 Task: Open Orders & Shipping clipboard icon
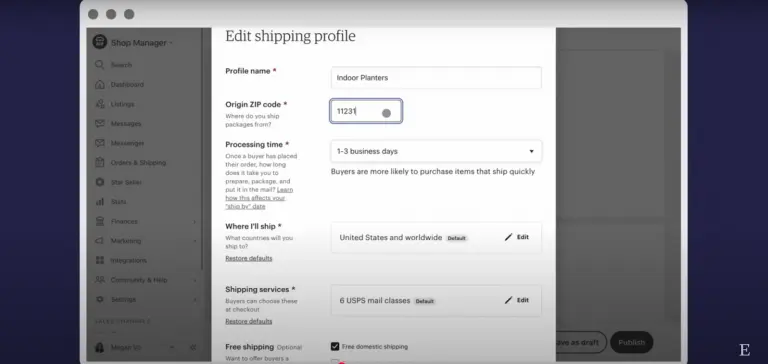(x=100, y=162)
